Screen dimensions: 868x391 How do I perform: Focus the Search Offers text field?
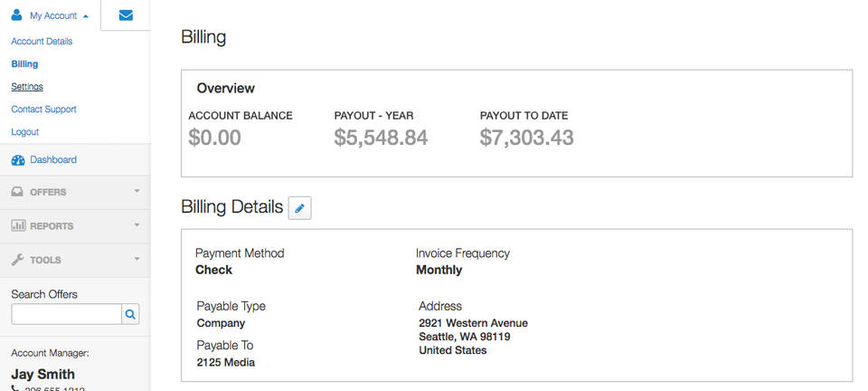(x=66, y=314)
